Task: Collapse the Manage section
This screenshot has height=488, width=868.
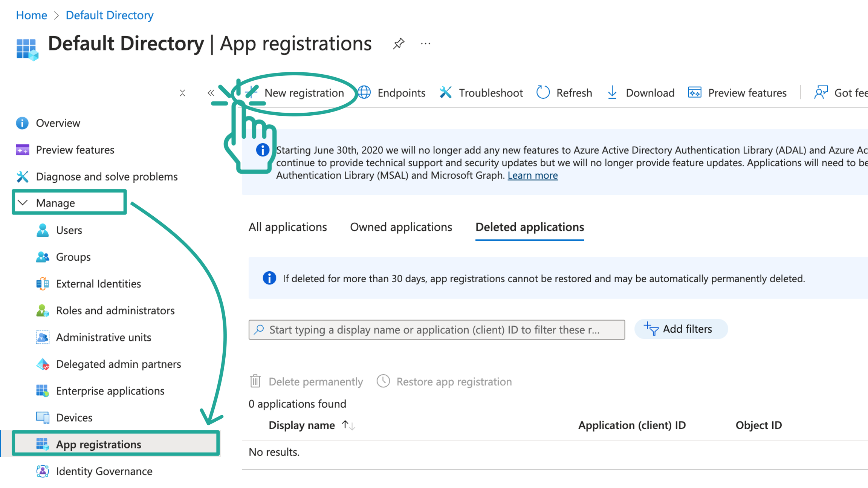Action: coord(23,203)
